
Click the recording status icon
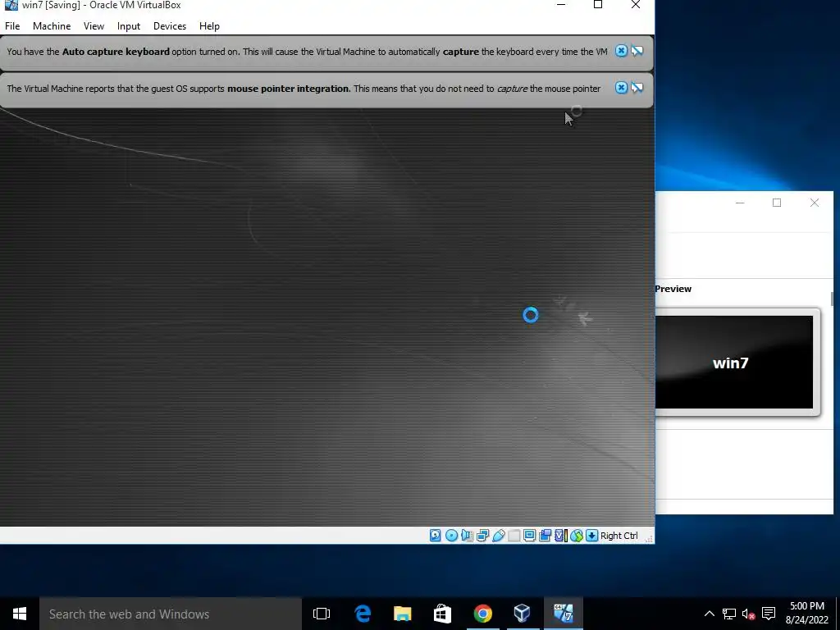(545, 535)
